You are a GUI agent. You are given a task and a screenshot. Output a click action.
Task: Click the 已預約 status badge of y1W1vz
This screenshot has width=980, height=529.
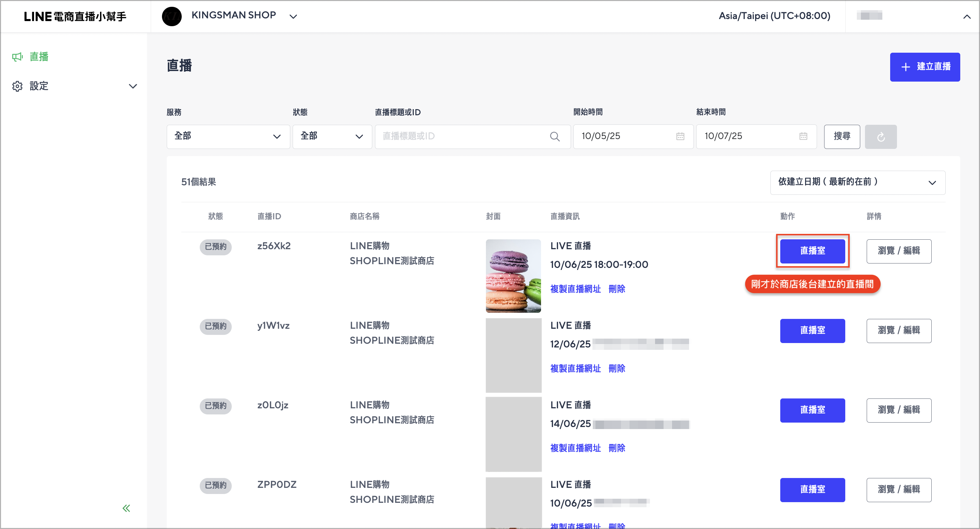pyautogui.click(x=215, y=326)
